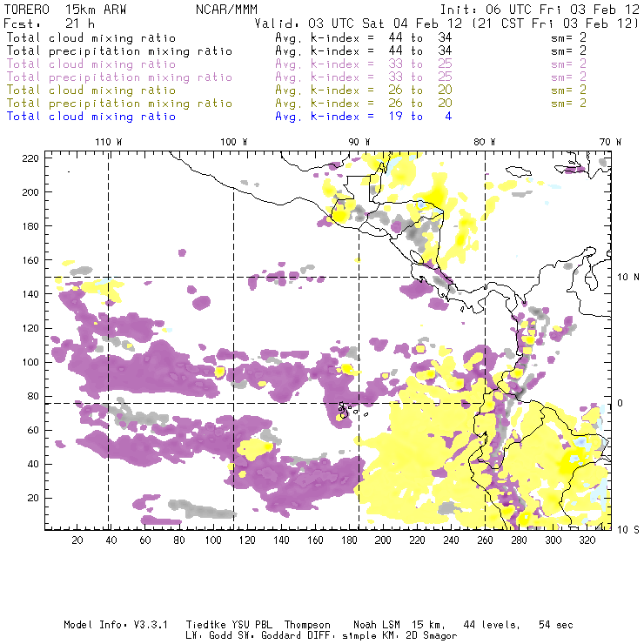This screenshot has width=644, height=644.
Task: Click the 'NCAR/MMM' header label
Action: 227,10
